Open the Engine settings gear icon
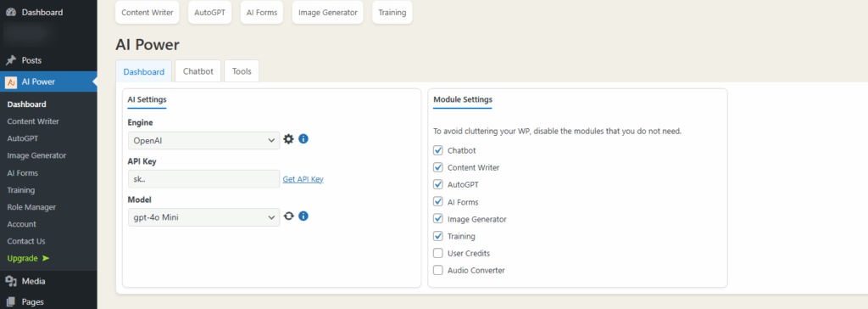Screen dimensions: 868x309 [x=288, y=138]
